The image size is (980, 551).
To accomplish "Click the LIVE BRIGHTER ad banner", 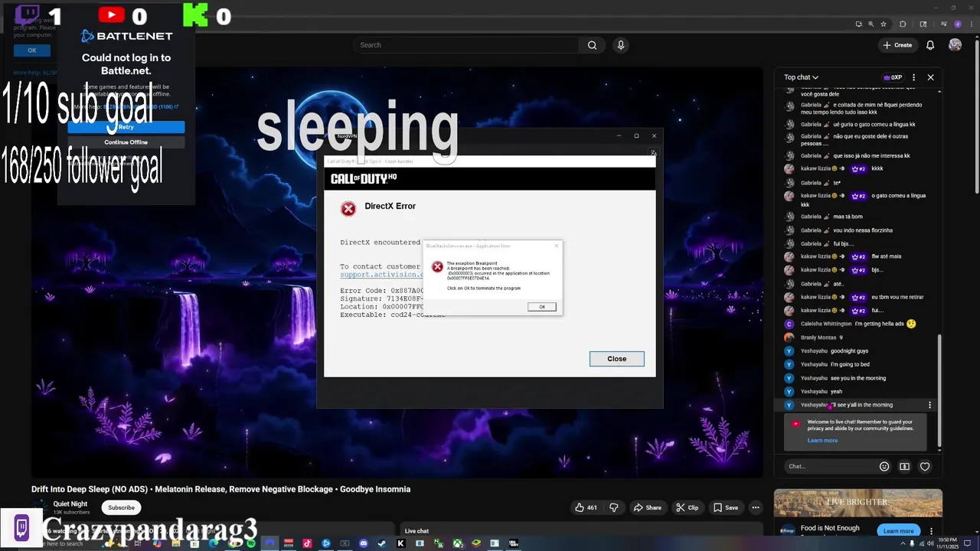I will click(857, 503).
